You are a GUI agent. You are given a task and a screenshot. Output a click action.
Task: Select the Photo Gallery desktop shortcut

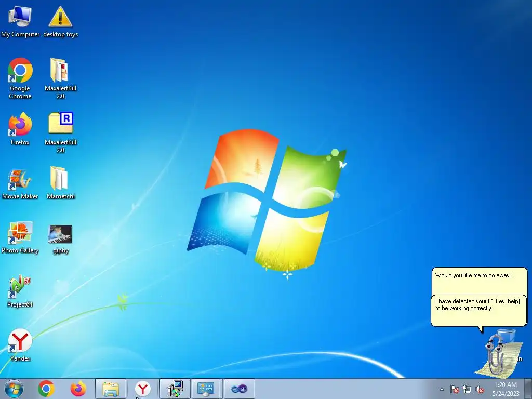(20, 237)
